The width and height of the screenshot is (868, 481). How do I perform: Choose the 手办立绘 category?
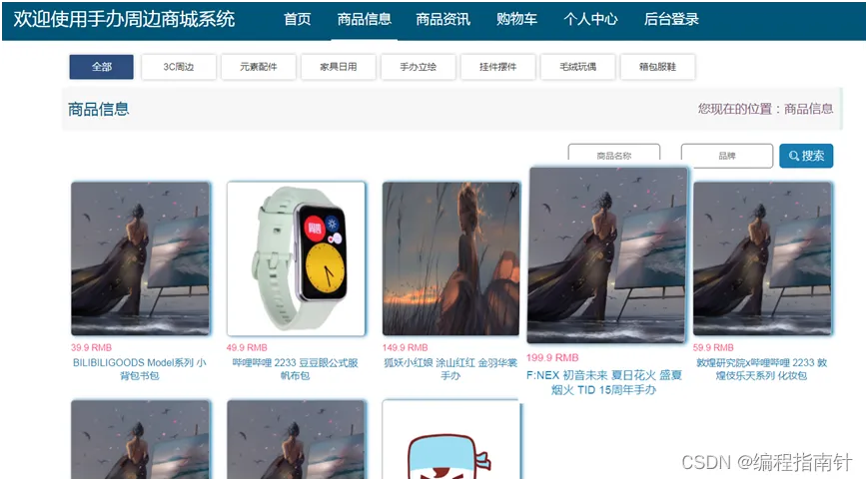[418, 67]
